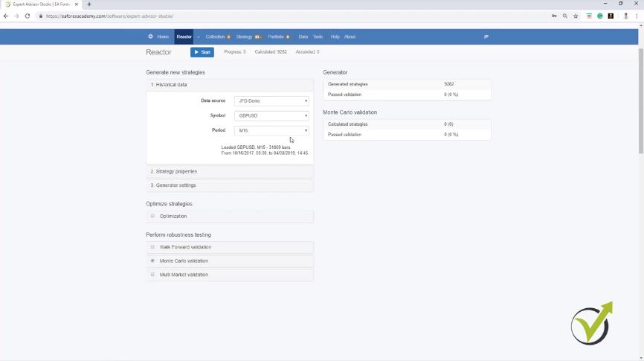Enable the Optimization checkbox
Screen dimensions: 644x361
click(152, 216)
